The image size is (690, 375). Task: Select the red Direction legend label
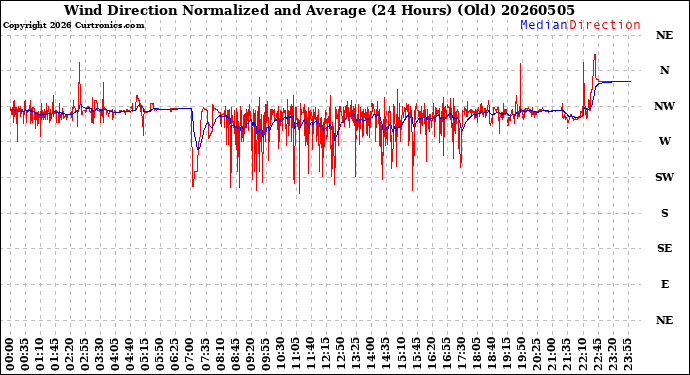[x=605, y=25]
